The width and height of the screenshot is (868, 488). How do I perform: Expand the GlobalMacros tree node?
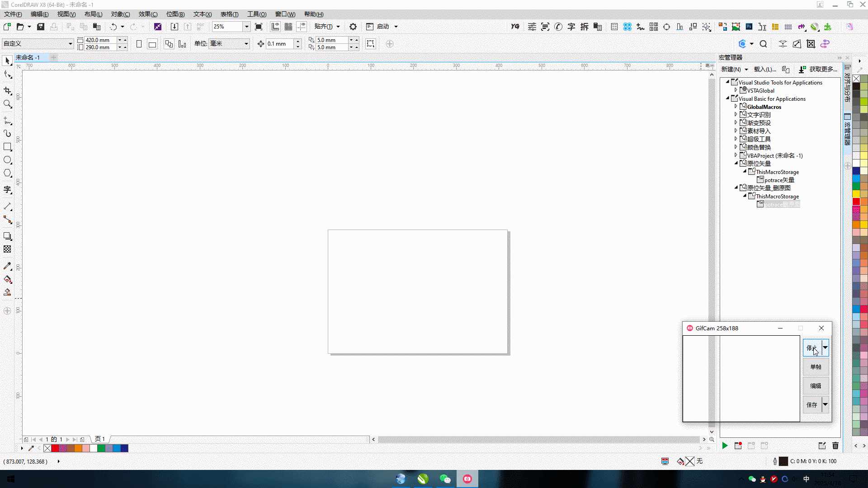coord(736,107)
